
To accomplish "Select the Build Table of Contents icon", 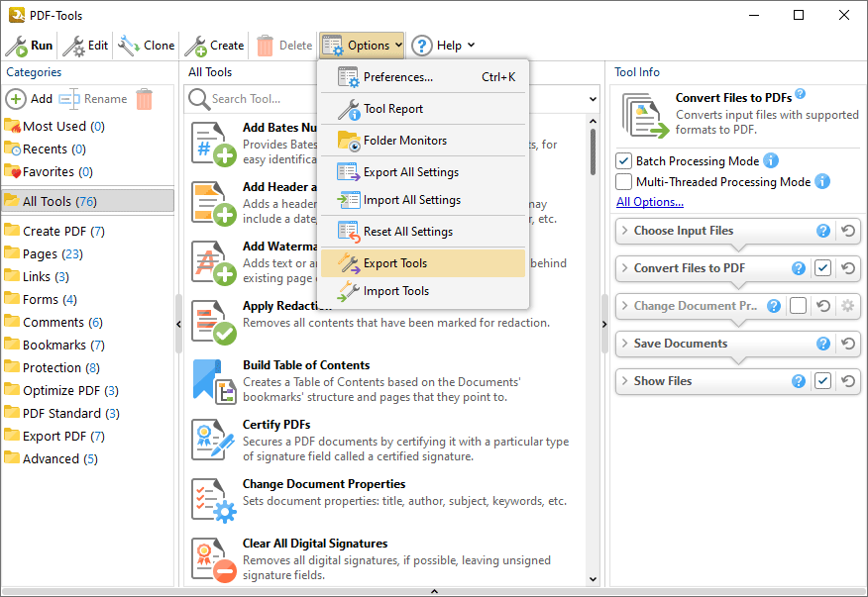I will click(x=214, y=381).
